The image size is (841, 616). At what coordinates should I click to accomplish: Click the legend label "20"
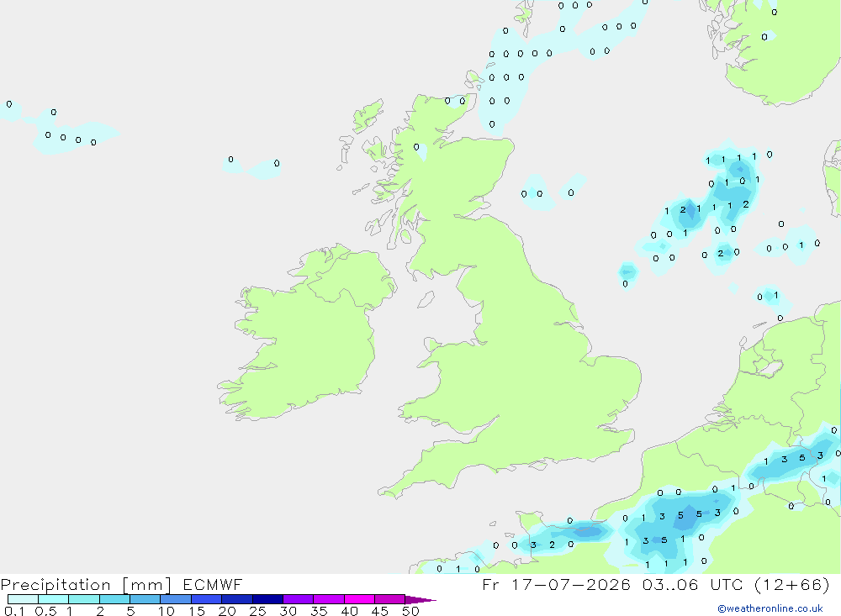(x=227, y=611)
